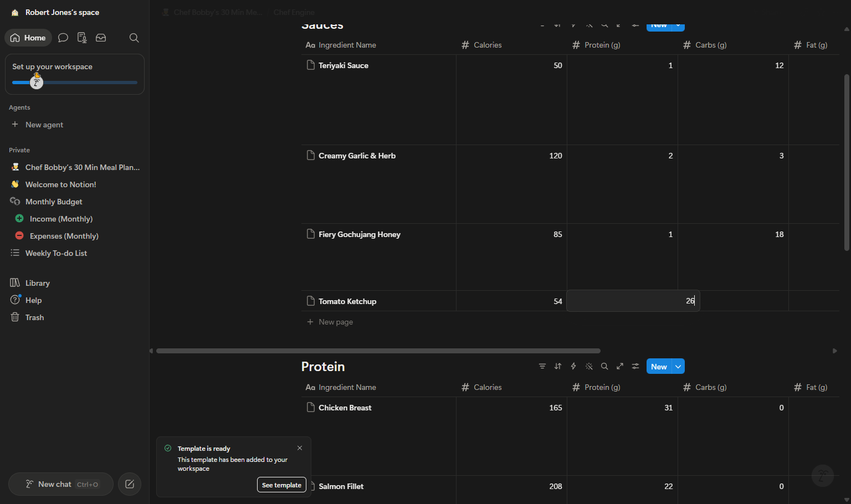The width and height of the screenshot is (851, 504).
Task: Sort the Protein database
Action: (558, 366)
